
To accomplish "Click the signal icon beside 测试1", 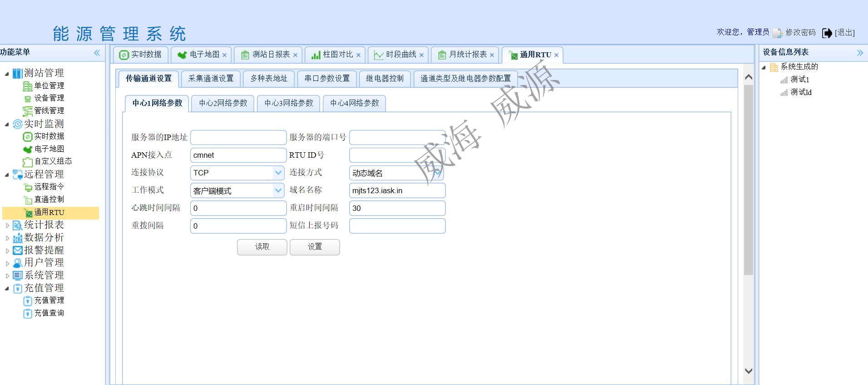I will pyautogui.click(x=784, y=80).
